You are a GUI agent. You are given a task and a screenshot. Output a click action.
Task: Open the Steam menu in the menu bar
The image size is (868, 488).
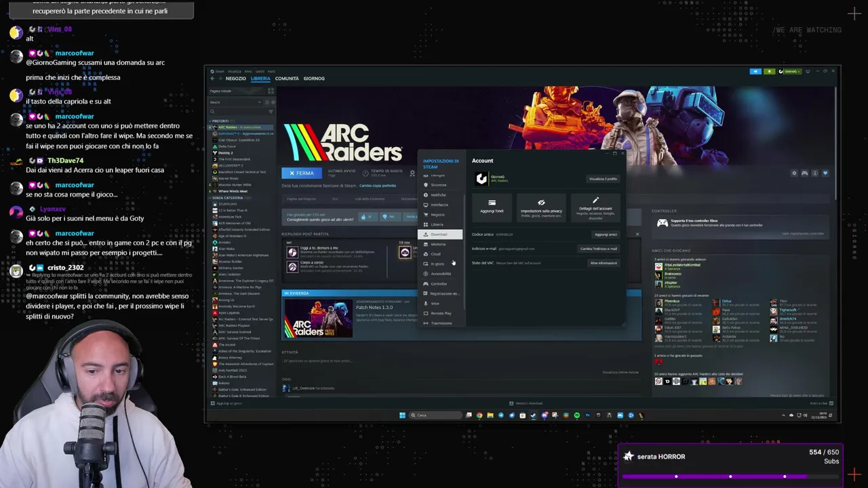point(221,71)
